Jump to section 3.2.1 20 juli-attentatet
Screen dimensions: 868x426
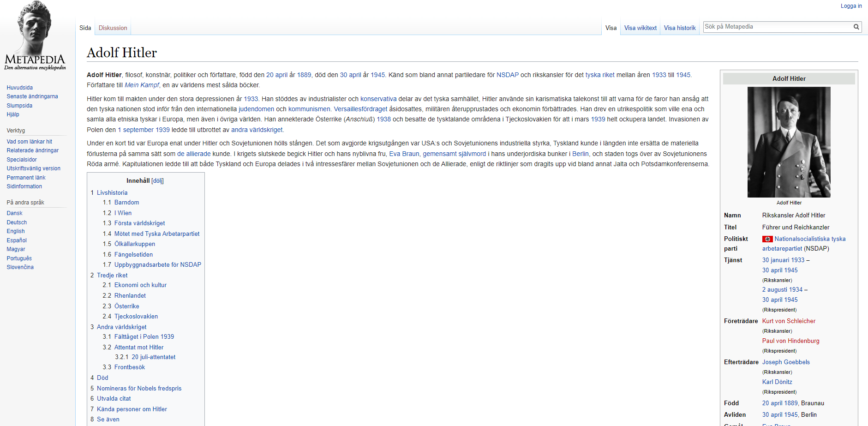tap(145, 357)
